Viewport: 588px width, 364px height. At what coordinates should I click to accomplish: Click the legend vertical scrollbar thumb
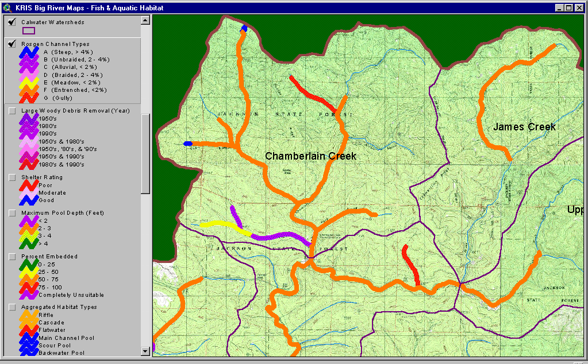pyautogui.click(x=145, y=154)
